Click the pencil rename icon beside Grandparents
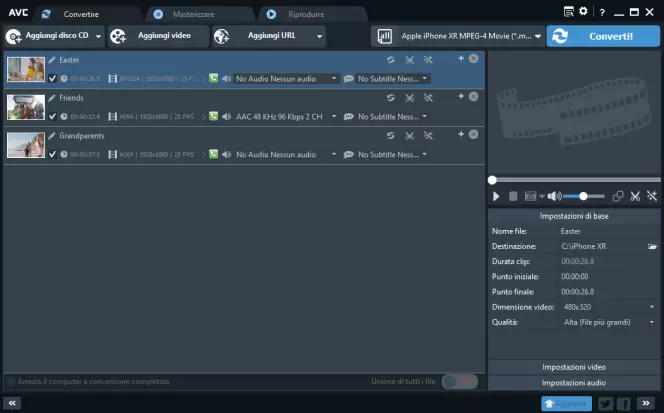 pos(52,136)
